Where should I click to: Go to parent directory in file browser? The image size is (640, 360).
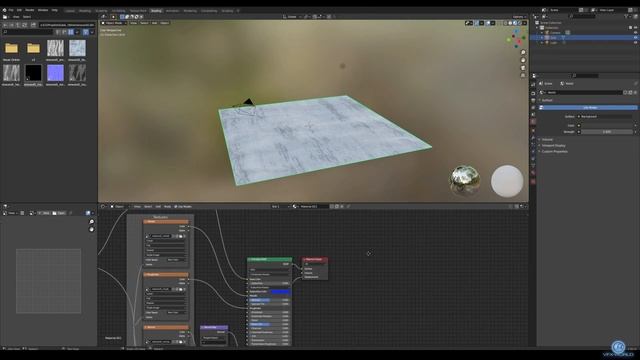[x=18, y=25]
